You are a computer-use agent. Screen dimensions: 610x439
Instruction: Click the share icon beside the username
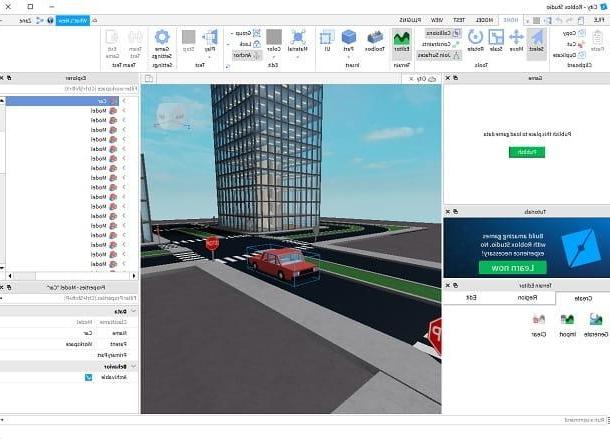click(40, 20)
